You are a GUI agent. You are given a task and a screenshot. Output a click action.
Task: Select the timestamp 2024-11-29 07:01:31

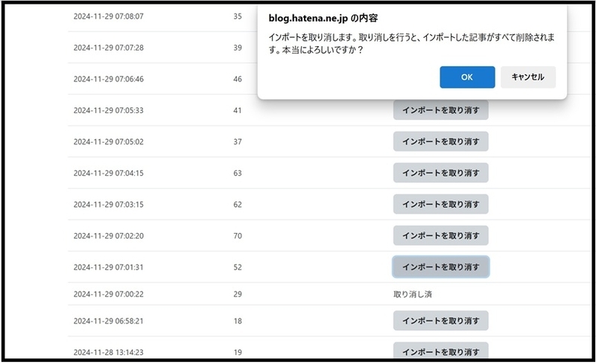click(x=108, y=267)
